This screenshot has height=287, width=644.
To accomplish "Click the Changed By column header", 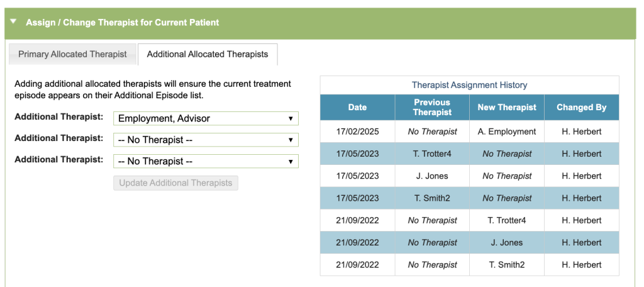I will point(582,108).
